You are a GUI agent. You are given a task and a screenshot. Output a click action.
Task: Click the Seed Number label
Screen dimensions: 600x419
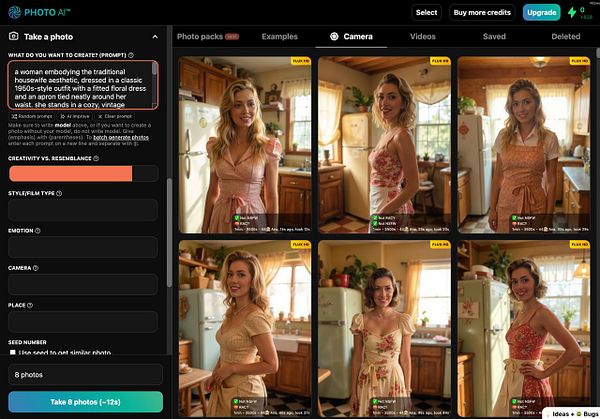(x=27, y=342)
